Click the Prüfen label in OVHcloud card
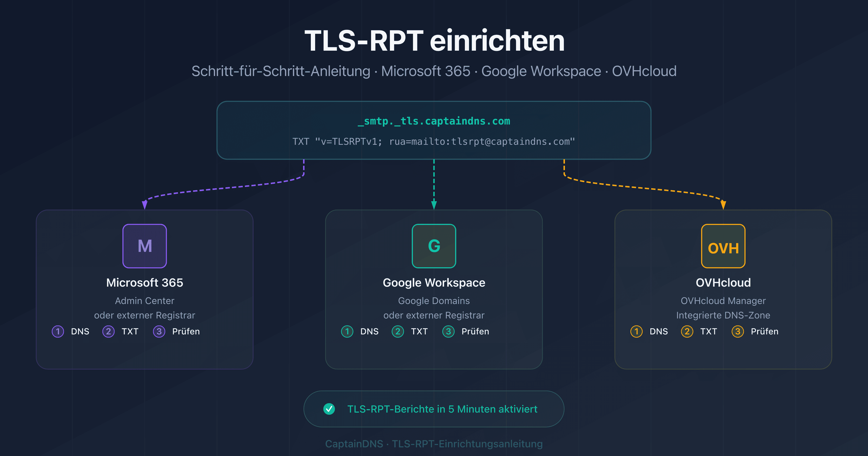Screen dimensions: 868x456 (765, 331)
